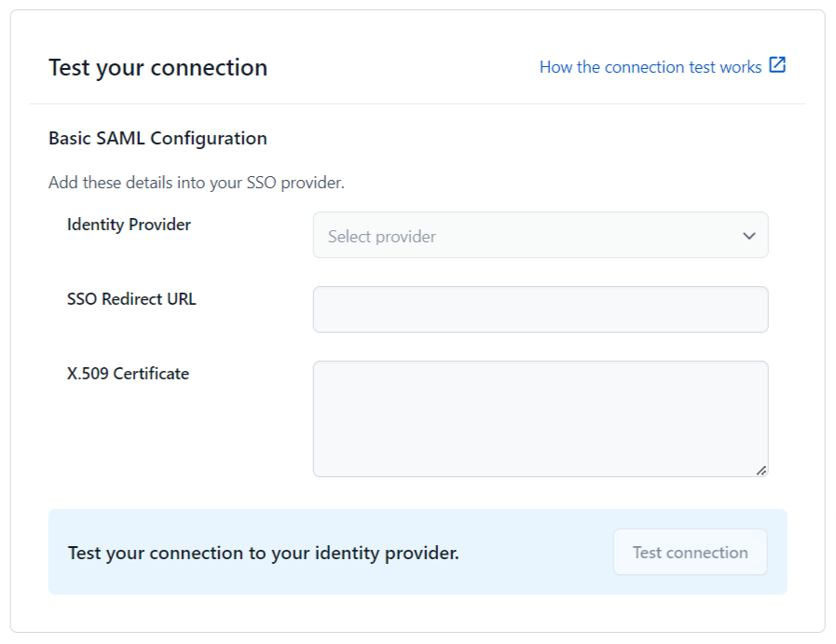Open the Identity Provider dropdown
The height and width of the screenshot is (644, 836).
click(x=540, y=236)
